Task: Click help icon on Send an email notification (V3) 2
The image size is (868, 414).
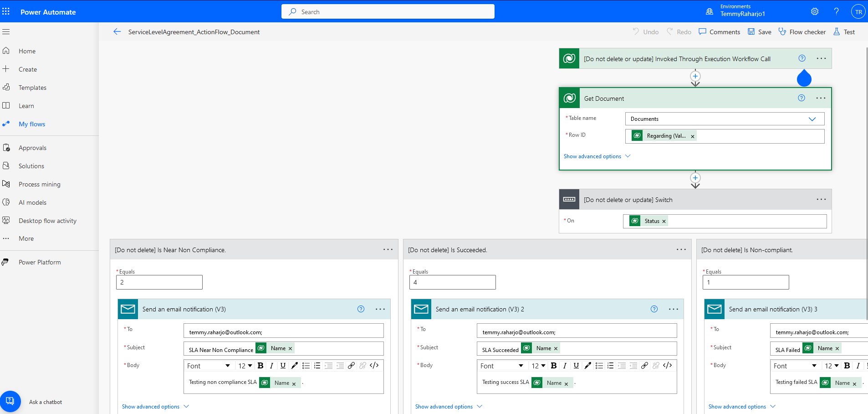Action: (x=654, y=309)
